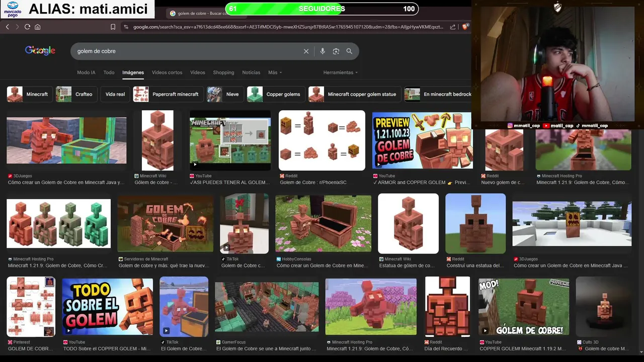Go back with the browser back arrow
Viewport: 644px width, 362px height.
(x=7, y=27)
